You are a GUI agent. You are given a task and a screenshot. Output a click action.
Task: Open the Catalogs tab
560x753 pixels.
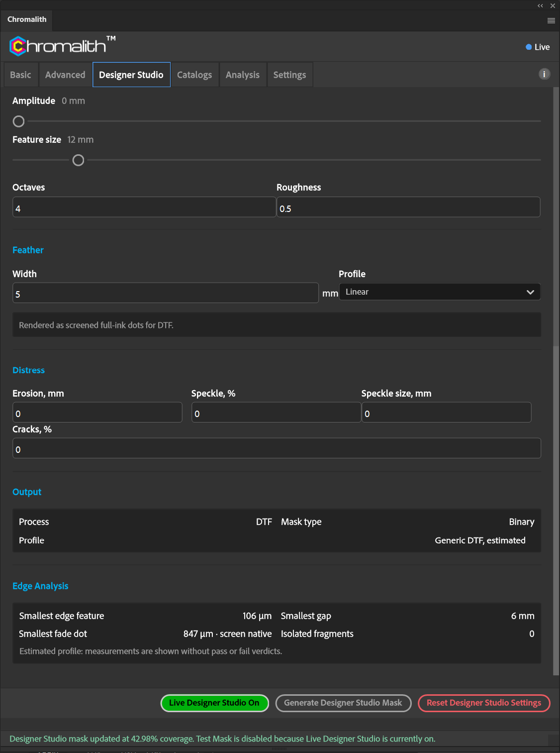pyautogui.click(x=194, y=75)
